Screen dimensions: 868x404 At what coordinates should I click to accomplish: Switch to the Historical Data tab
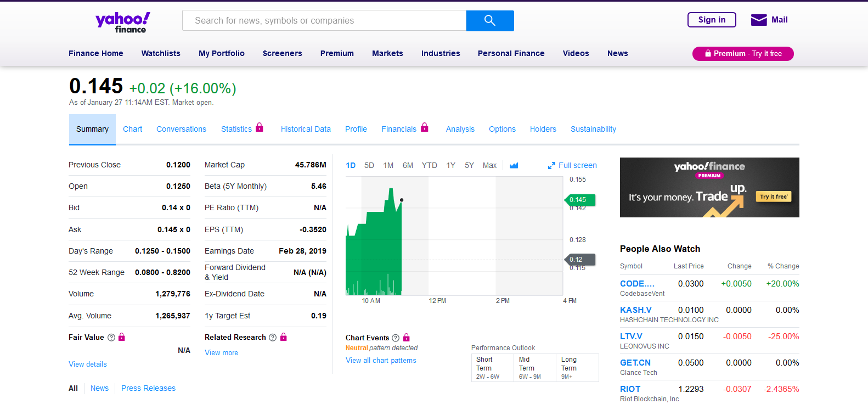[x=306, y=129]
